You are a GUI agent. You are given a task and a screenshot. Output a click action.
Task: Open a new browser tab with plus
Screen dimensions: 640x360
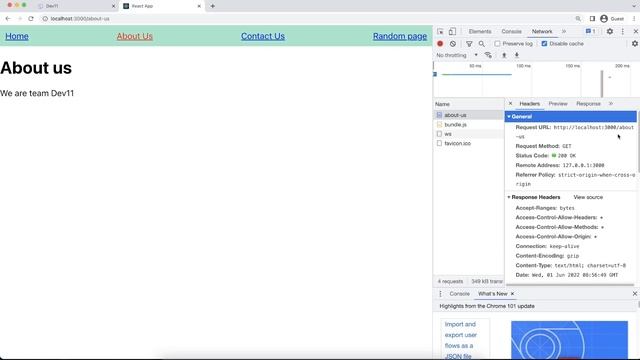click(213, 6)
